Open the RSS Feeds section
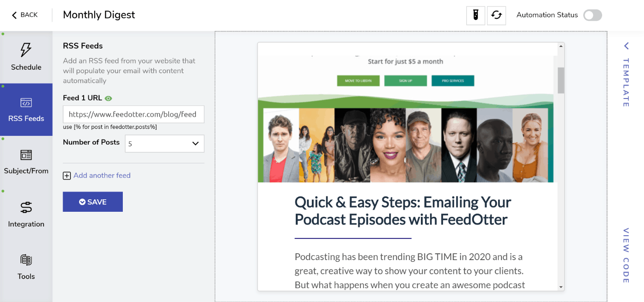Image resolution: width=644 pixels, height=302 pixels. (26, 110)
